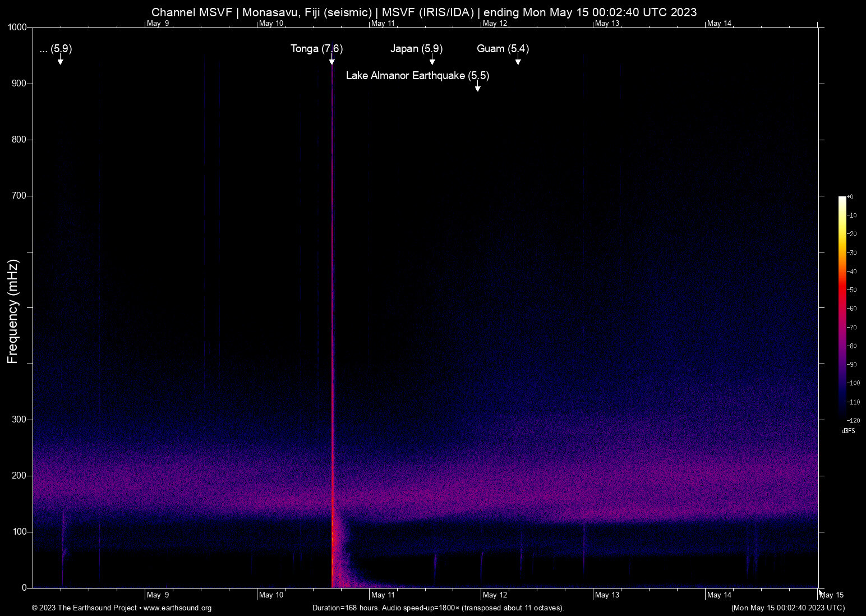Select the 'Lake Almanor Earthquake (5.5)' label
Image resolution: width=866 pixels, height=616 pixels.
418,76
